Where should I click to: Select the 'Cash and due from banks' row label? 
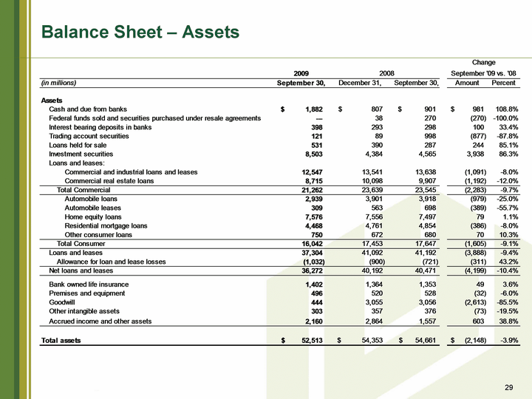click(88, 109)
